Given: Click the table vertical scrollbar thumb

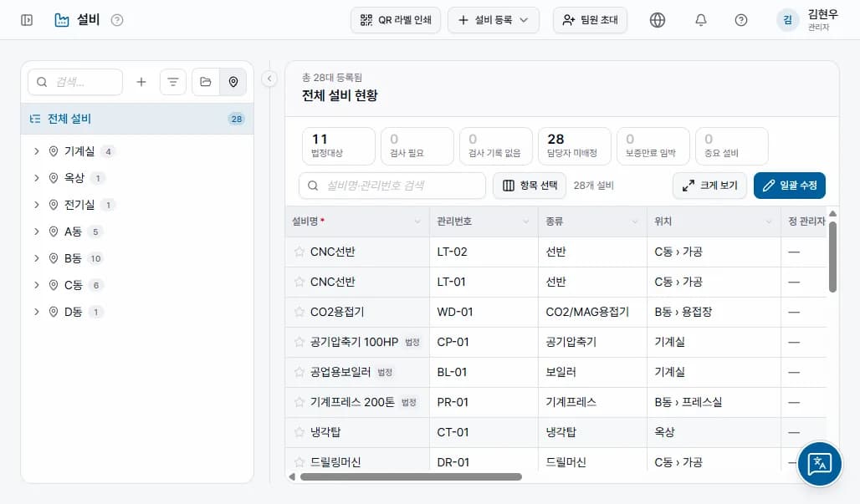Looking at the screenshot, I should 832,257.
